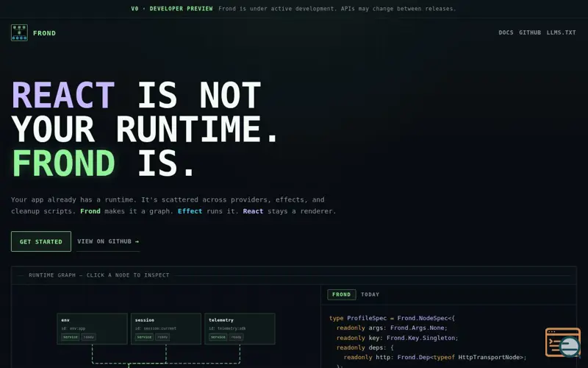Open the LLMS.TXT link
The image size is (588, 368).
point(561,32)
